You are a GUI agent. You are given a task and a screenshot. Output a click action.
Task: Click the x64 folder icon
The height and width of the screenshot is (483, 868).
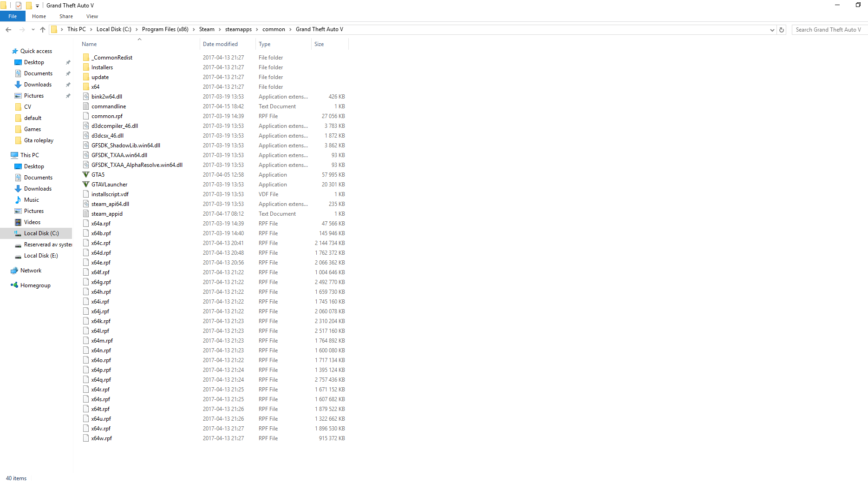click(86, 87)
